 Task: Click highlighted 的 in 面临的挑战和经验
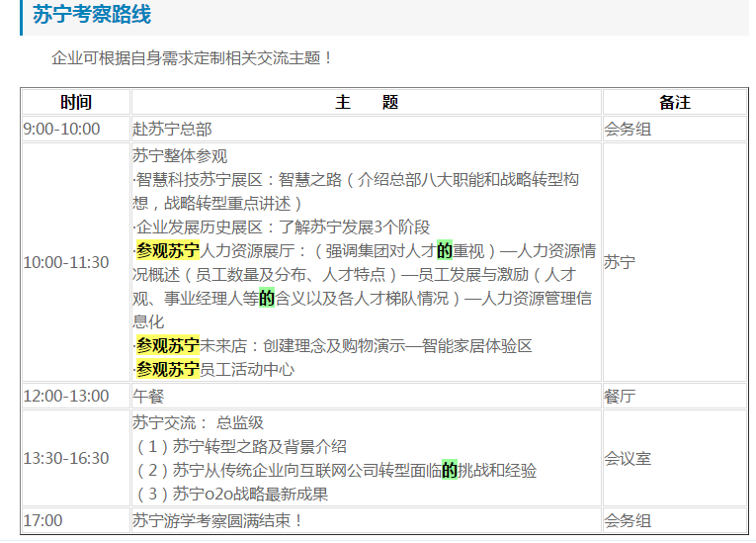click(450, 470)
